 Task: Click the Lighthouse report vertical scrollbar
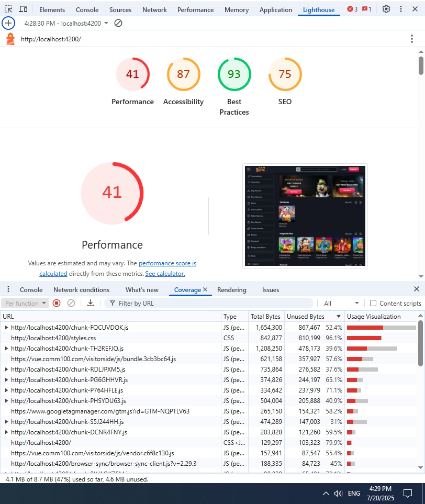click(x=421, y=66)
